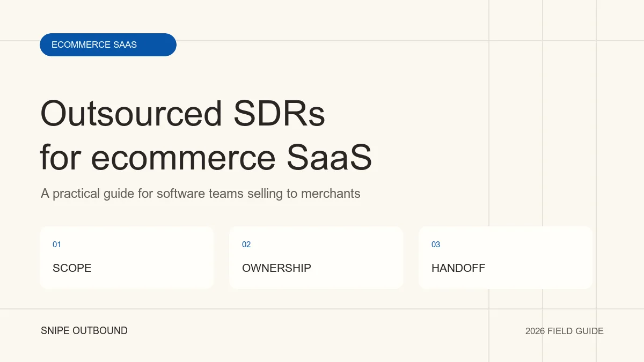Select the 03 HANDOFF card
This screenshot has height=362, width=644.
coord(506,257)
